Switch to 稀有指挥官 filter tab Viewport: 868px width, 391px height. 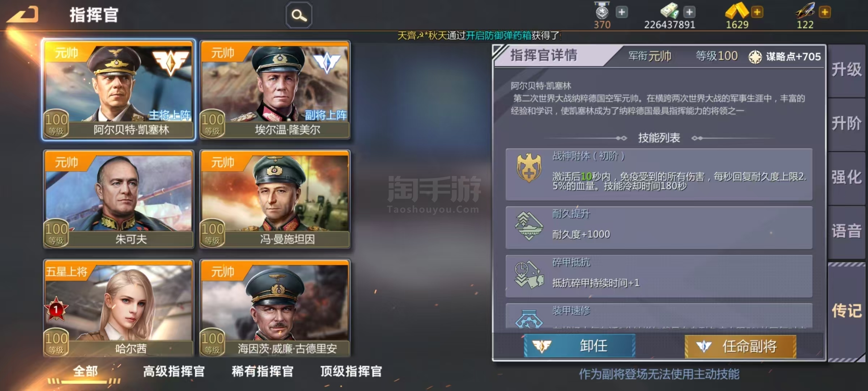(x=263, y=371)
